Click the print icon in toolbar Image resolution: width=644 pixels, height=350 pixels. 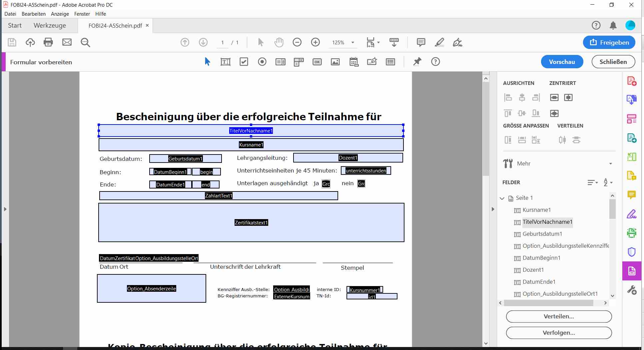coord(48,42)
